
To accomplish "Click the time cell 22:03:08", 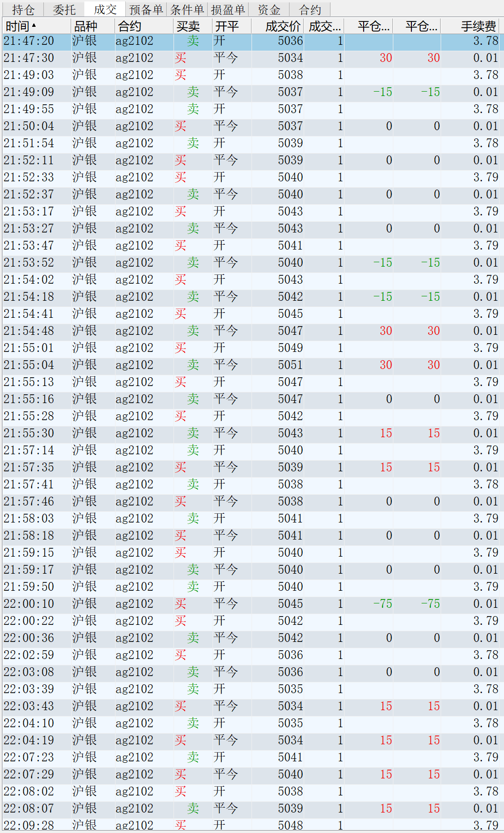I will coord(29,672).
